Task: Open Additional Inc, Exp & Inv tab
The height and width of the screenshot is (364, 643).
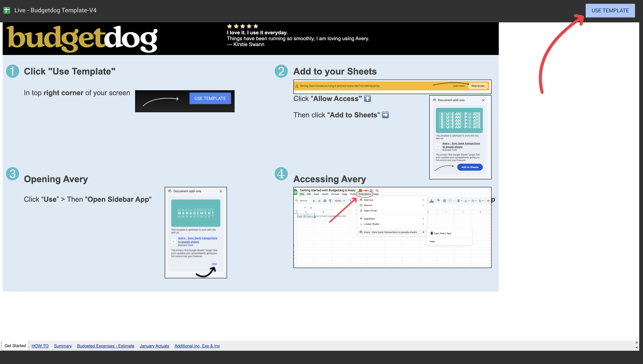Action: pos(197,346)
